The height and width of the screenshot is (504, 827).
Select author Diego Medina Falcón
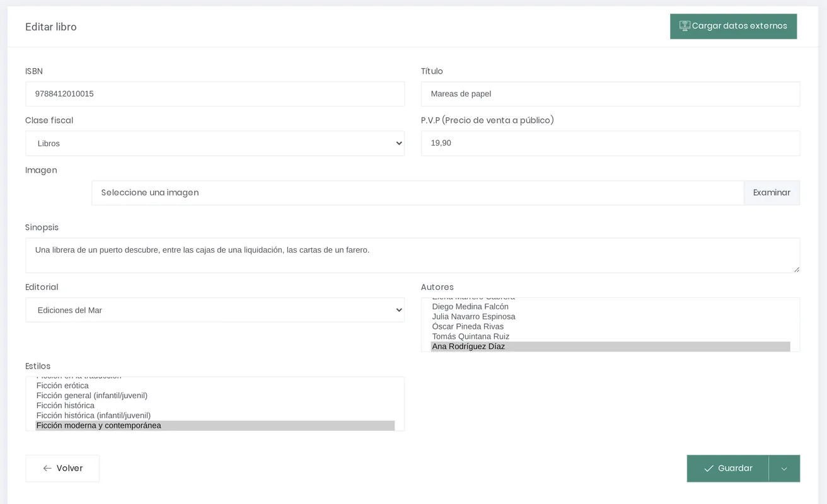[x=610, y=307]
